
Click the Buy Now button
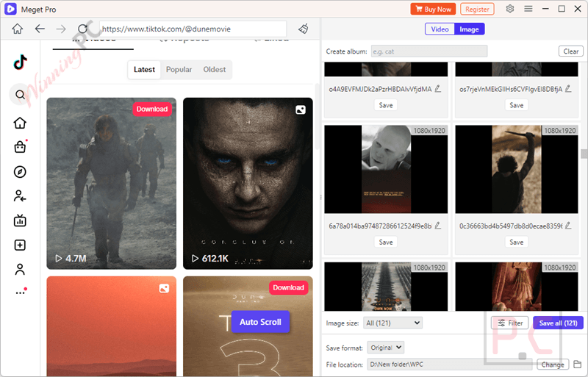pos(433,9)
